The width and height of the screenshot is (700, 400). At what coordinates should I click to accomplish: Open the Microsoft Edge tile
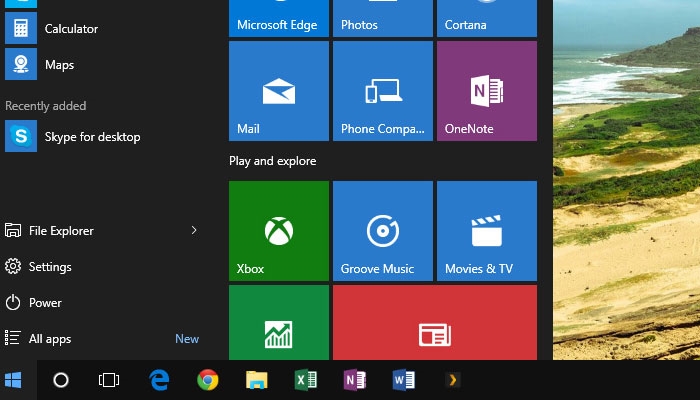click(279, 18)
